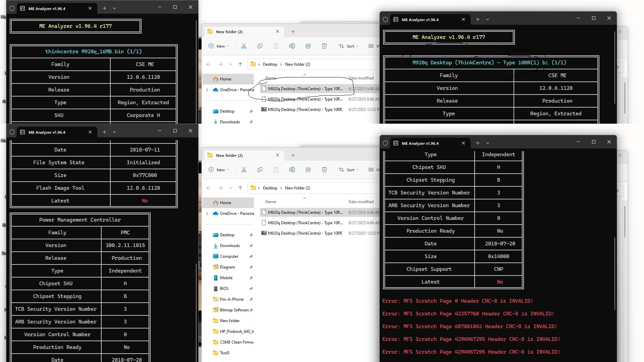
Task: Open the CSME Clean Firmware folder
Action: click(236, 342)
